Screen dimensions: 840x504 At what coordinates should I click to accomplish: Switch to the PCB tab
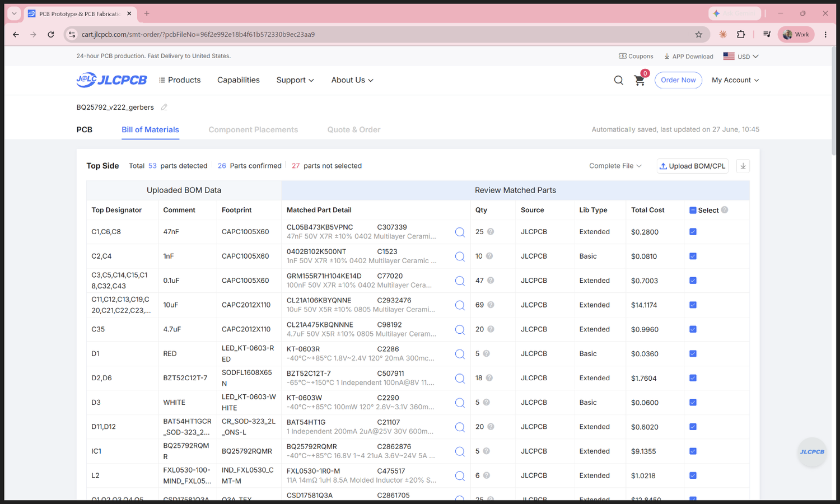coord(85,129)
